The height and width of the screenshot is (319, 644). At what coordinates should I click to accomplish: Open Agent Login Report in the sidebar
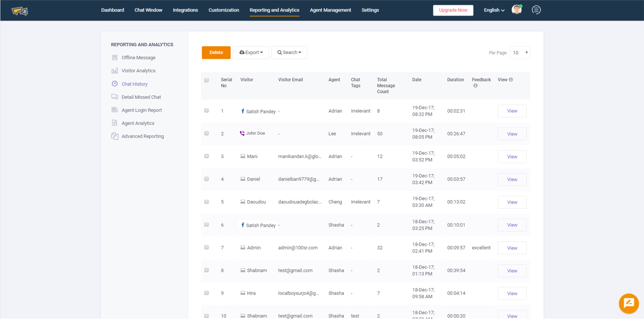coord(142,110)
